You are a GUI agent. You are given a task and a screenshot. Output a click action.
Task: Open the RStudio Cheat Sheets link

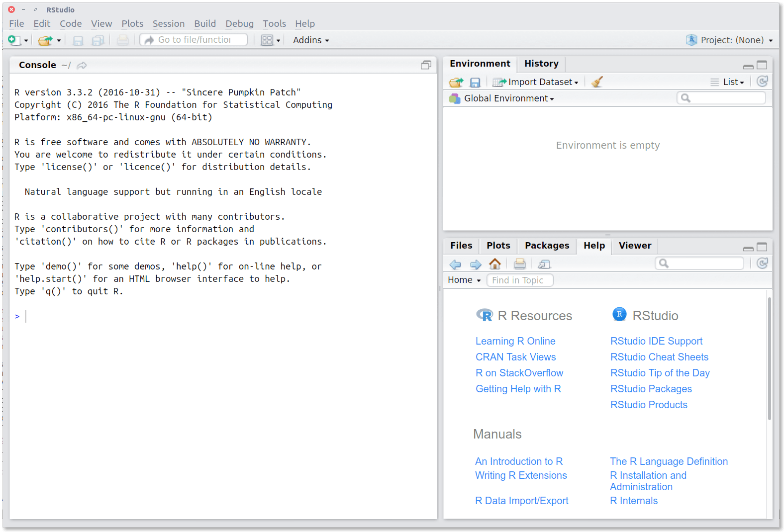tap(659, 357)
